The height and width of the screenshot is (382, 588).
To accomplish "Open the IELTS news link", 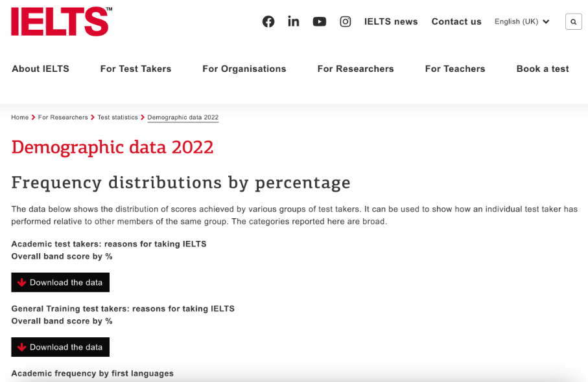I will [x=391, y=22].
